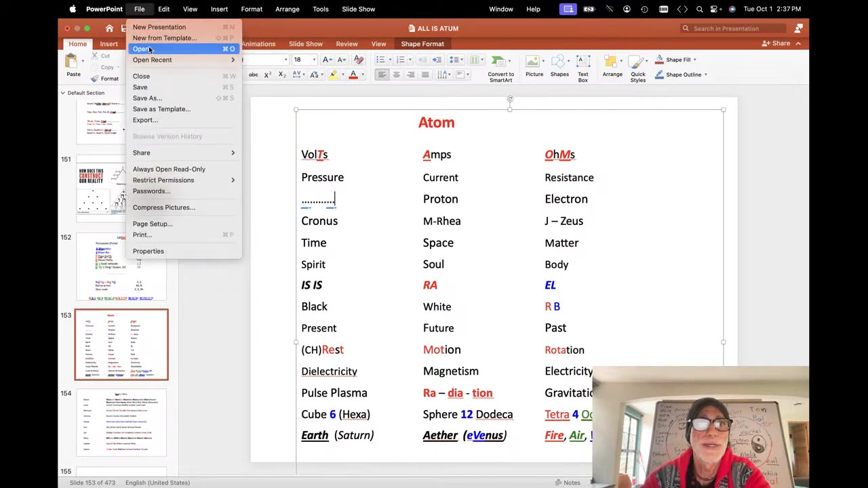
Task: Click the Shape Fill paint bucket
Action: 659,60
